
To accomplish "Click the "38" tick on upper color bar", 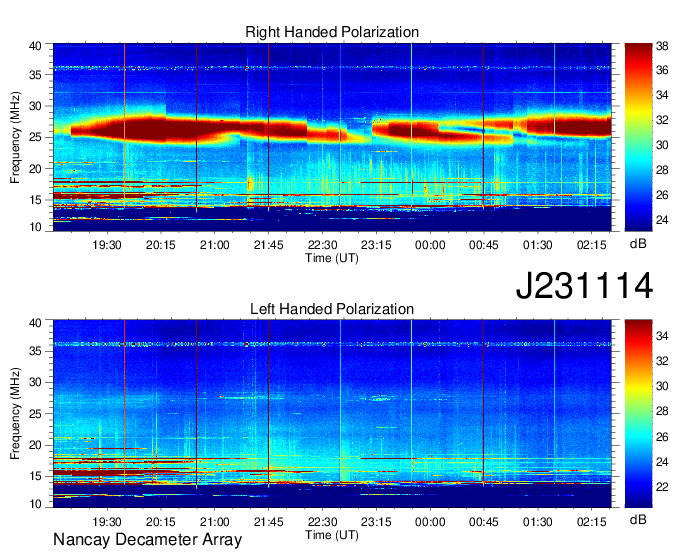I will tap(662, 46).
